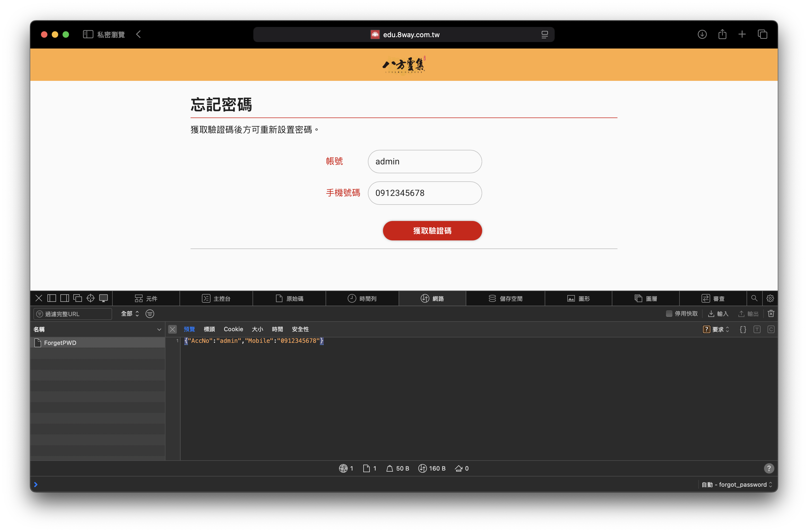Select the 時間 detail tab
The height and width of the screenshot is (532, 808).
(x=277, y=329)
